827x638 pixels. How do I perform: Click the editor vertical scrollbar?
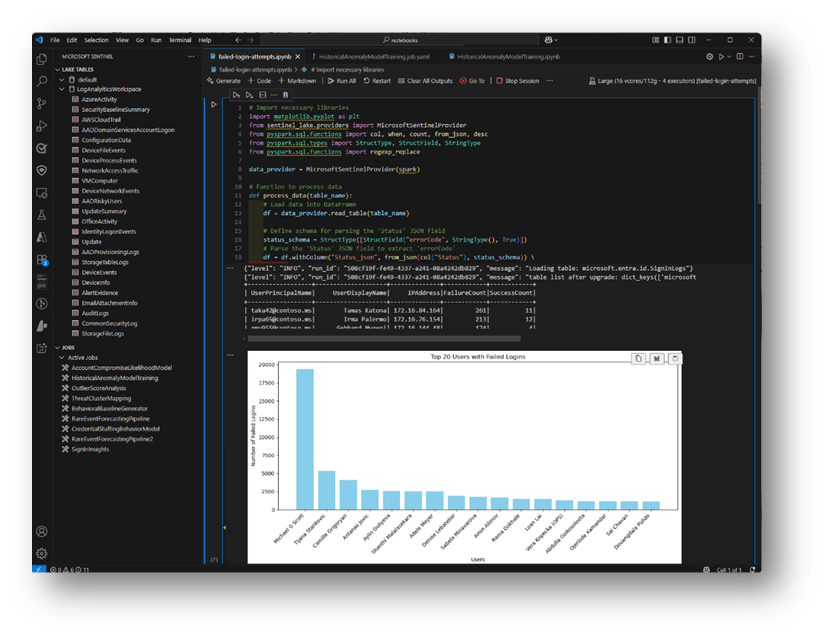759,145
